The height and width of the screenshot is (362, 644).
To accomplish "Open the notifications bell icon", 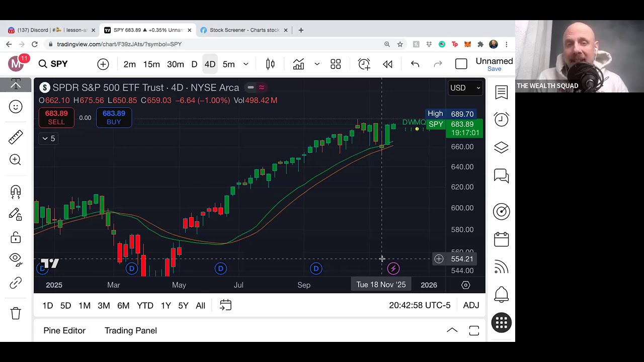I will click(x=501, y=294).
